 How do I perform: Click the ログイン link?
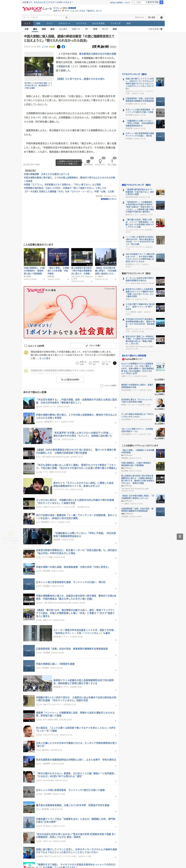tap(57, 11)
